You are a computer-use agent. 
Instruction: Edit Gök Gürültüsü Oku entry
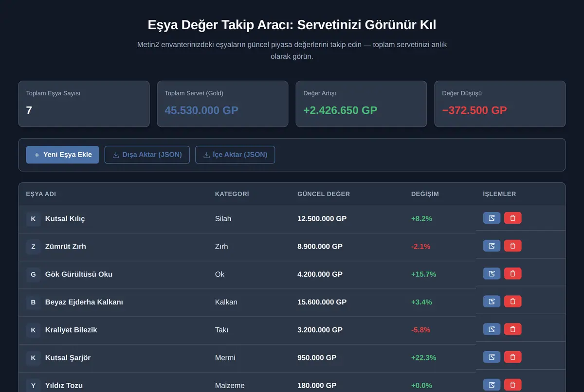tap(492, 273)
